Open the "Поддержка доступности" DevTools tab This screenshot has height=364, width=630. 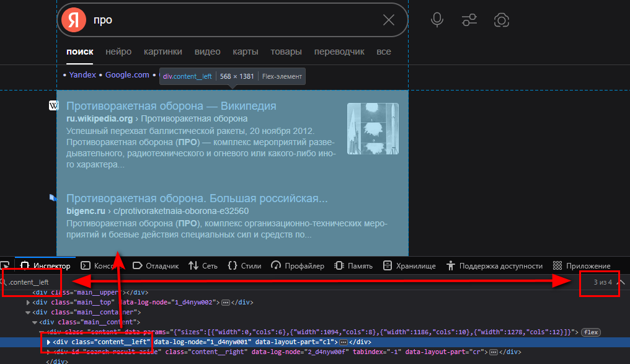coord(495,265)
